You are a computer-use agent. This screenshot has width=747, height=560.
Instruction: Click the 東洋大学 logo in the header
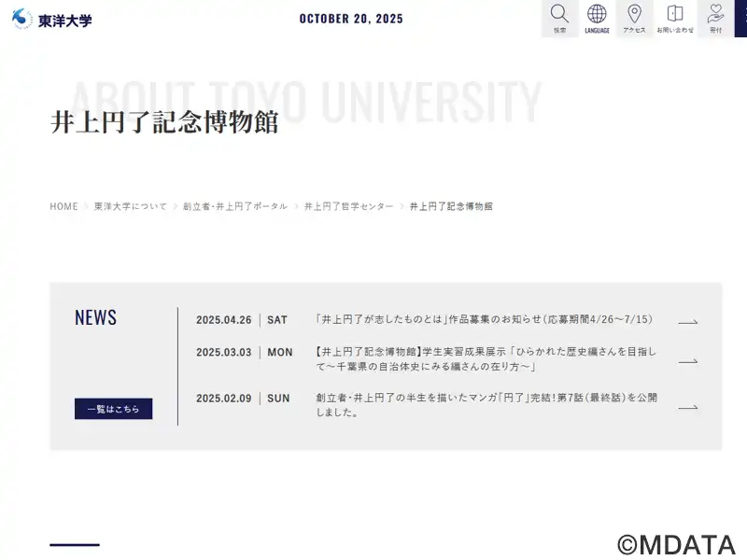52,20
